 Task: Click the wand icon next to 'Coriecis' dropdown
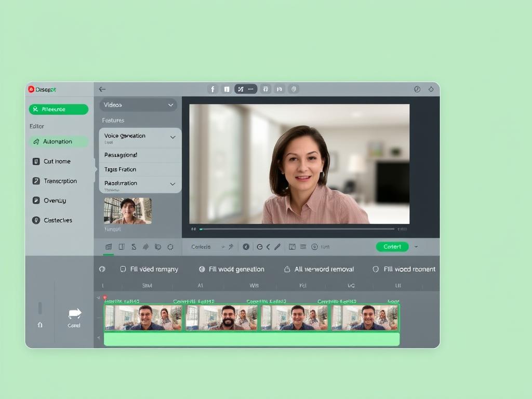(231, 247)
